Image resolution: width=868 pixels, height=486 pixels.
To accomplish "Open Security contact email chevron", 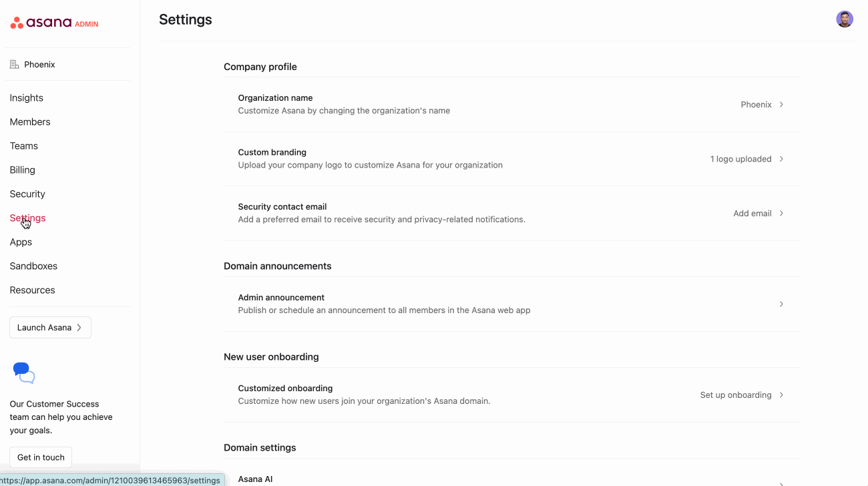I will (781, 214).
